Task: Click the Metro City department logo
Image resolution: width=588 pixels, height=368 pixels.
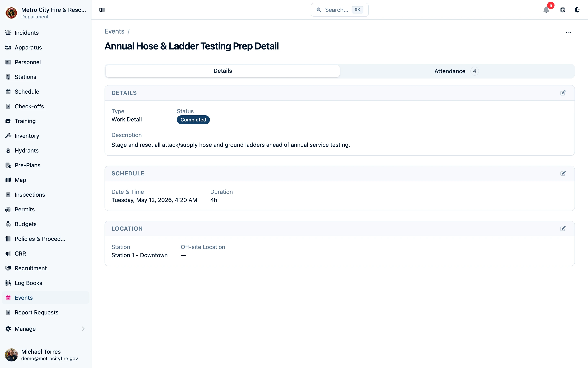Action: 11,13
